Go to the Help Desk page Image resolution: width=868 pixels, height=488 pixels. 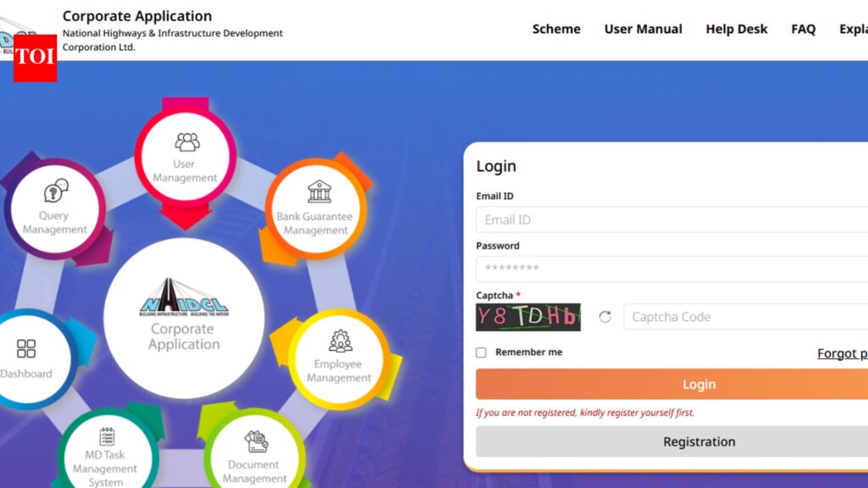coord(736,29)
